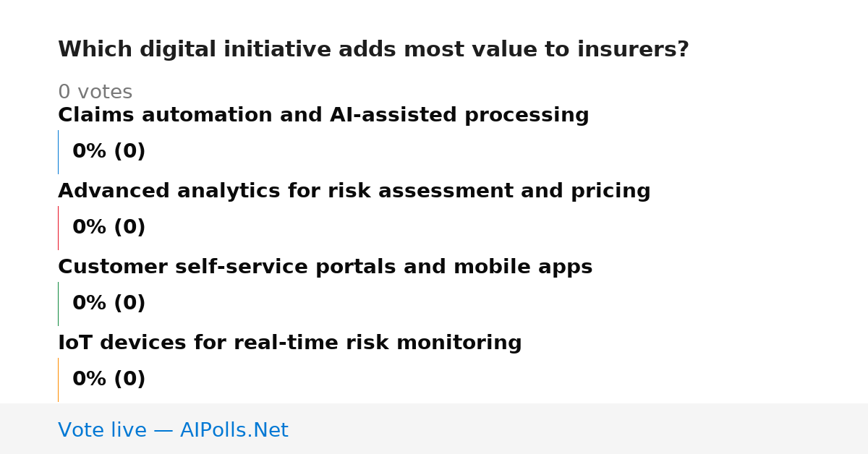Select Claims automation and AI-assisted processing option
868x454 pixels.
click(x=323, y=116)
